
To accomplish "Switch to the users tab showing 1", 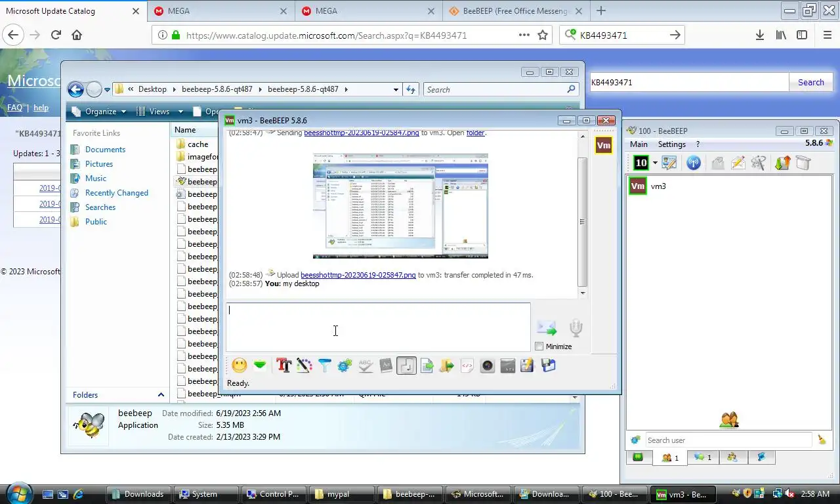I will pyautogui.click(x=670, y=457).
